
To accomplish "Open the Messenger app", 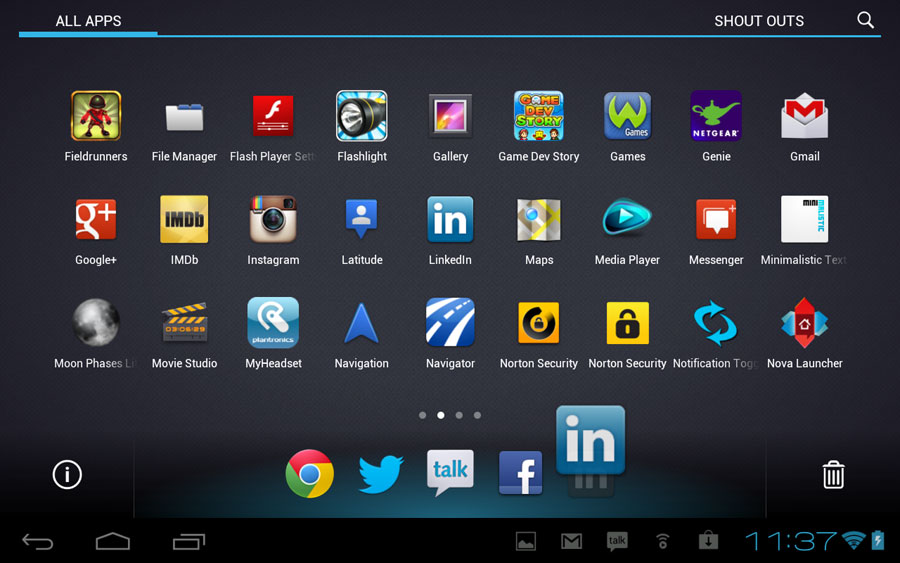I will tap(716, 219).
